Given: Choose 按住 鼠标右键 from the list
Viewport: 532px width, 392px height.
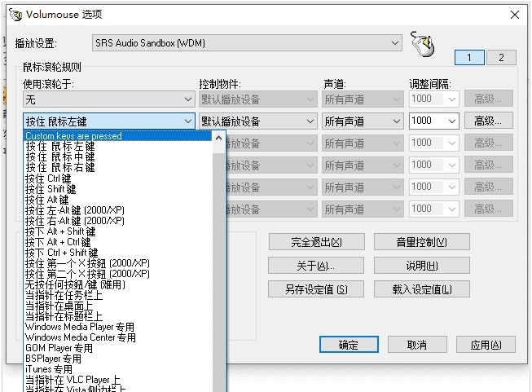Looking at the screenshot, I should pos(118,167).
